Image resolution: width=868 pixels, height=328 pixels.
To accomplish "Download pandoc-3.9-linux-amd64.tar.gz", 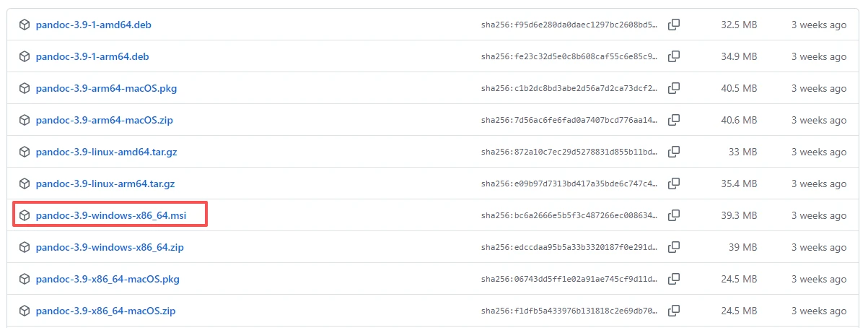I will [105, 152].
